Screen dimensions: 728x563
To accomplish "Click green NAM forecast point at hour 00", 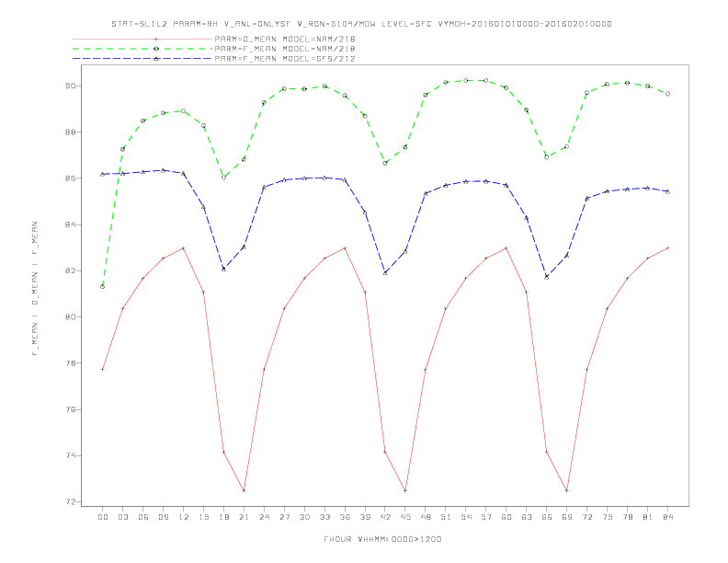I will (103, 287).
